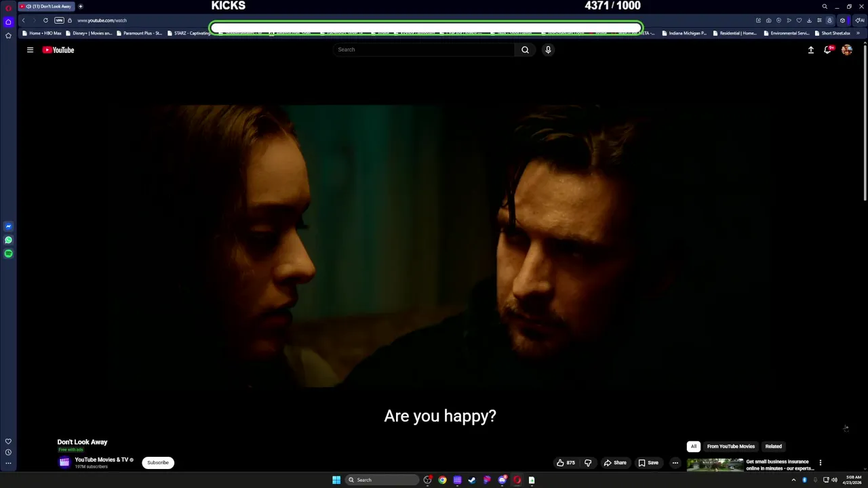
Task: Click the YouTube Movies & TV channel avatar
Action: click(64, 462)
